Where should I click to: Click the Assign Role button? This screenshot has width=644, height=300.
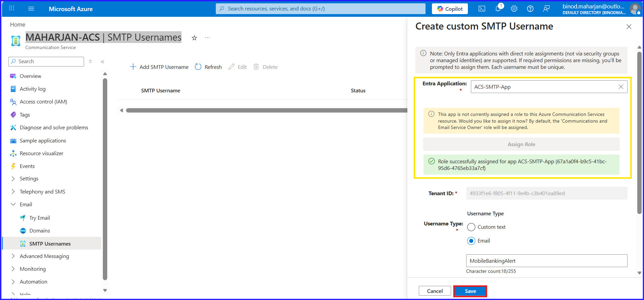coord(521,144)
